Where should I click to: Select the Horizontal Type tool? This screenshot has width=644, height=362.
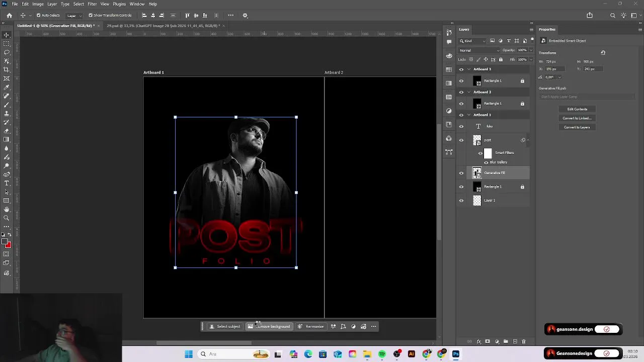[x=7, y=183]
